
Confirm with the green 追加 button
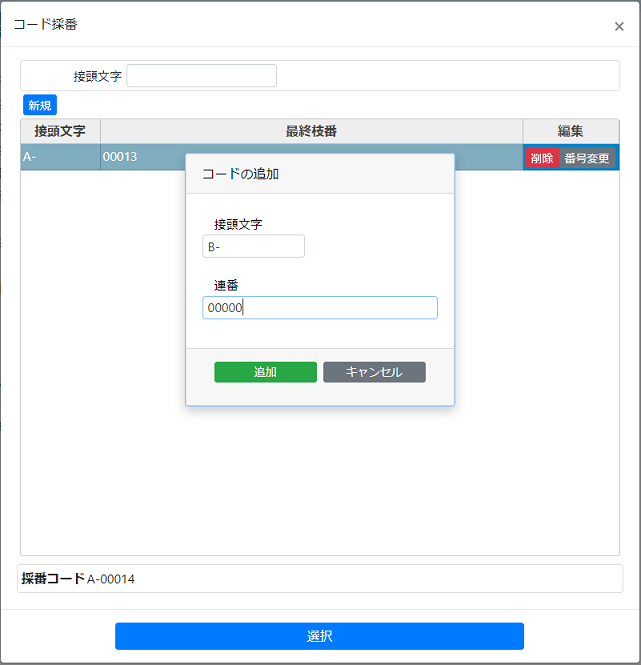pyautogui.click(x=265, y=372)
